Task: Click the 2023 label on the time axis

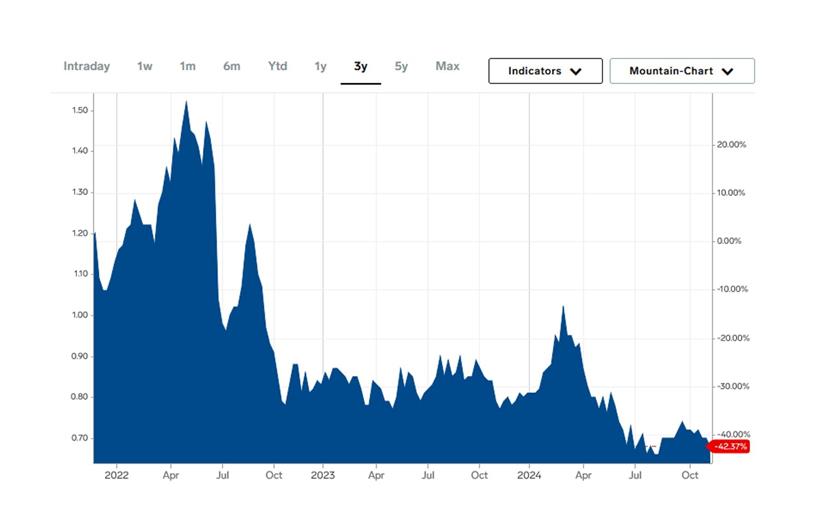Action: 323,476
